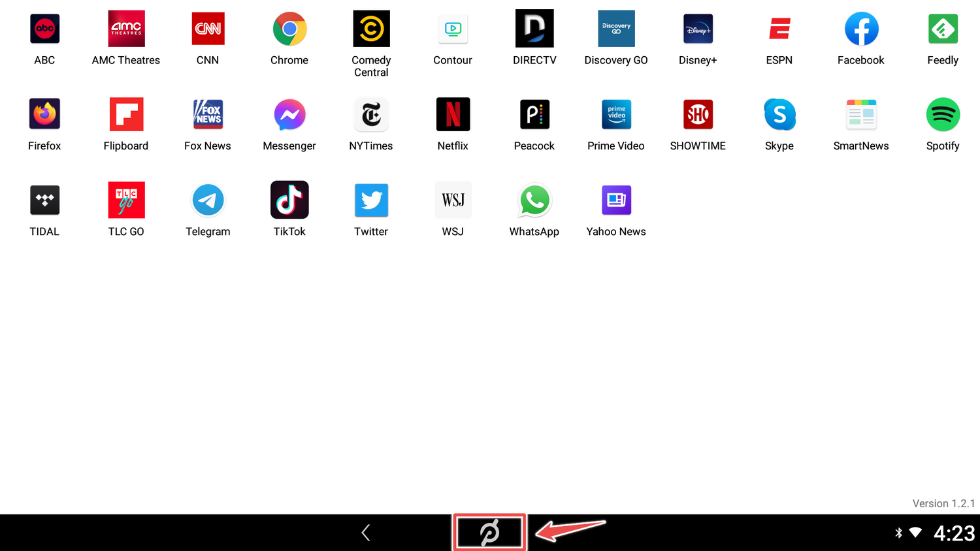Open the TikTok app icon
980x551 pixels.
click(289, 200)
